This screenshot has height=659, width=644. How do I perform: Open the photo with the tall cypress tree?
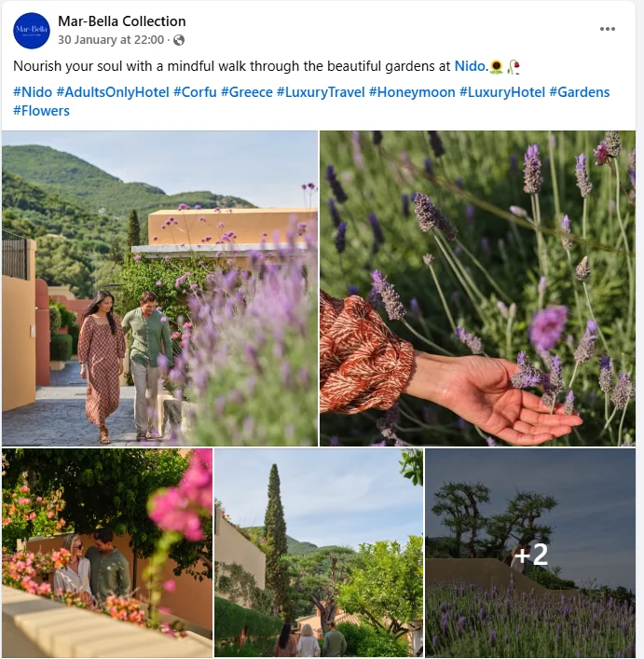pos(319,553)
